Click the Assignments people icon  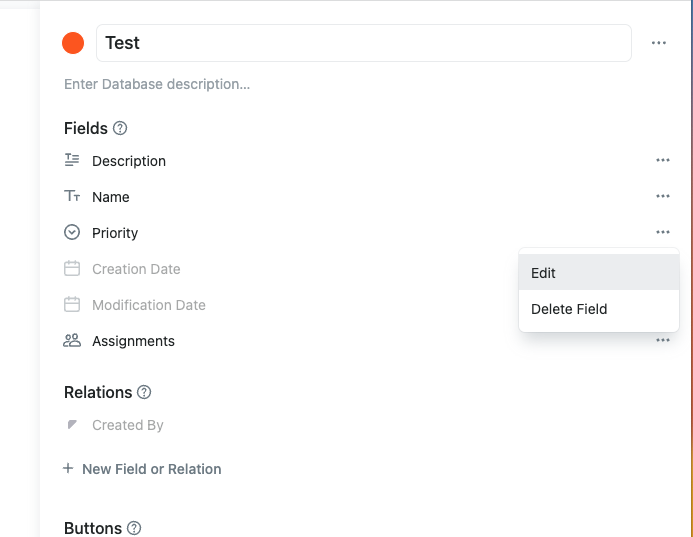tap(72, 341)
